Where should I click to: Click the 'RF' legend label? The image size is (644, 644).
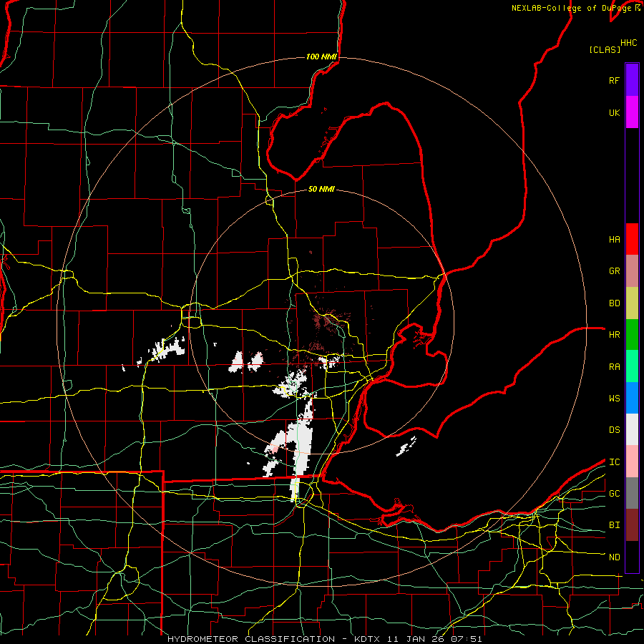tap(614, 80)
